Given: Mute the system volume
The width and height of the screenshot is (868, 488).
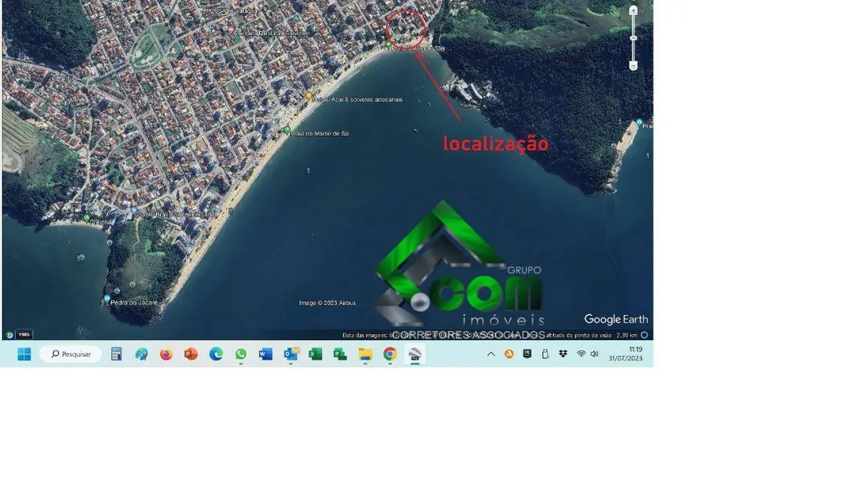Looking at the screenshot, I should (x=595, y=354).
